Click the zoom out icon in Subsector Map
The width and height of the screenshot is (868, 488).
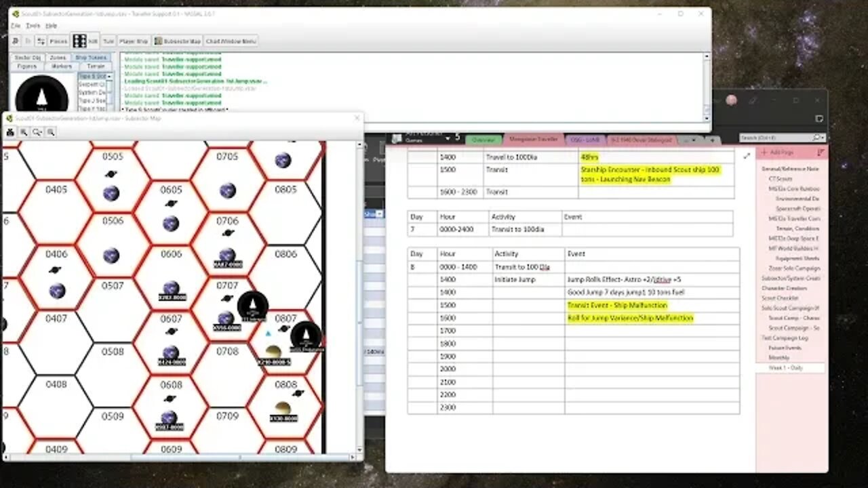[x=50, y=132]
